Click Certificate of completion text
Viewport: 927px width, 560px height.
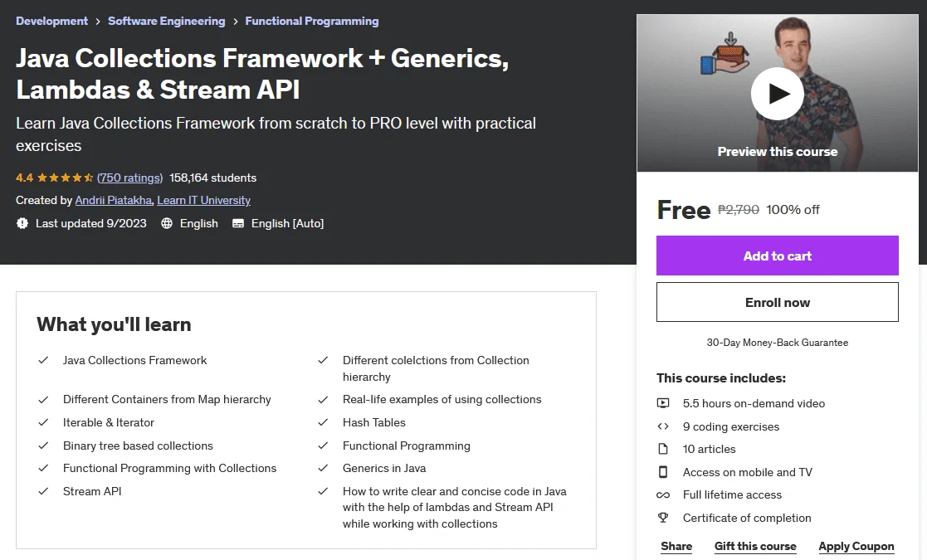(x=747, y=518)
